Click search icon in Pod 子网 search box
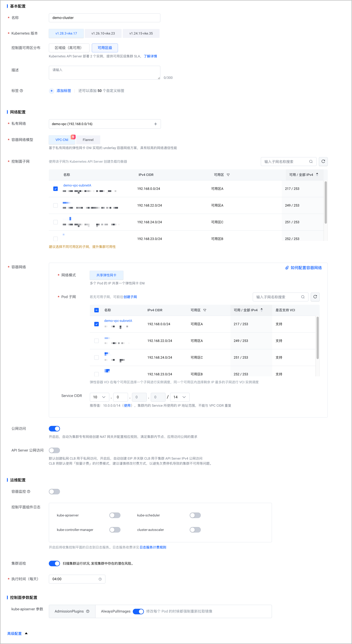352x644 pixels. click(303, 297)
